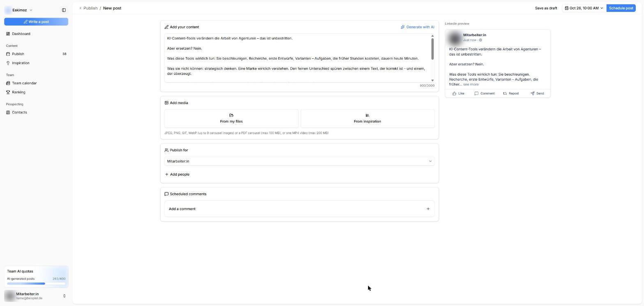Click the Dashboard grid icon
The width and height of the screenshot is (644, 306).
coord(8,34)
